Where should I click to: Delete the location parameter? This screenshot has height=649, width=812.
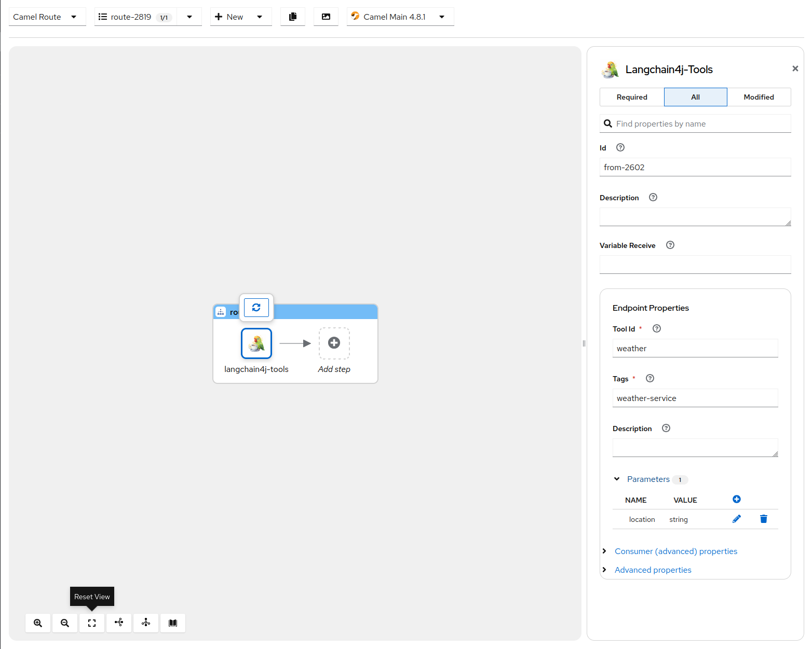763,519
